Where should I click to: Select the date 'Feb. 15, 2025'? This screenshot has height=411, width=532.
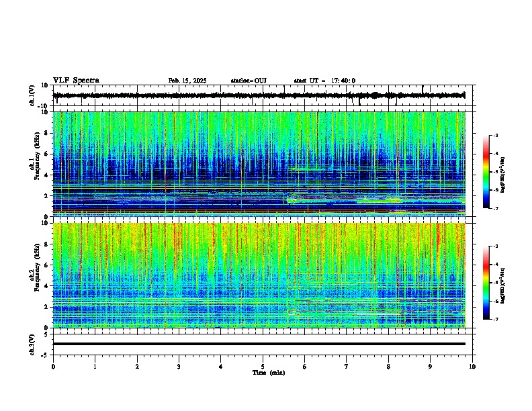click(187, 81)
